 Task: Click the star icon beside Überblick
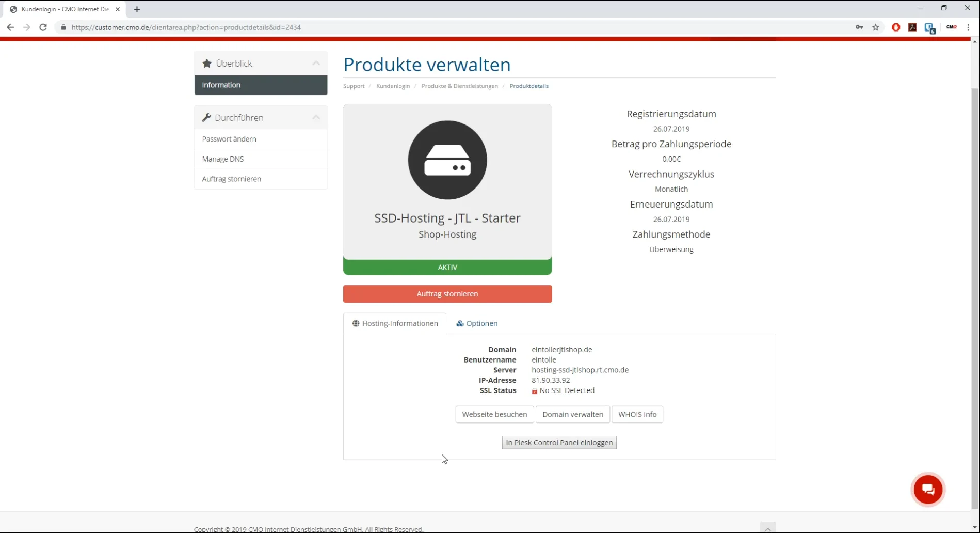[207, 64]
